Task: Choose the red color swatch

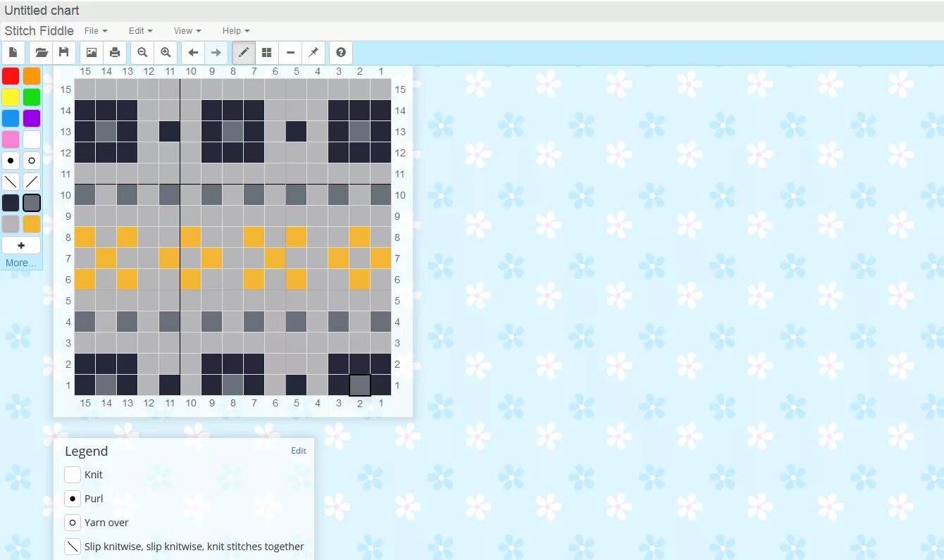Action: tap(11, 76)
